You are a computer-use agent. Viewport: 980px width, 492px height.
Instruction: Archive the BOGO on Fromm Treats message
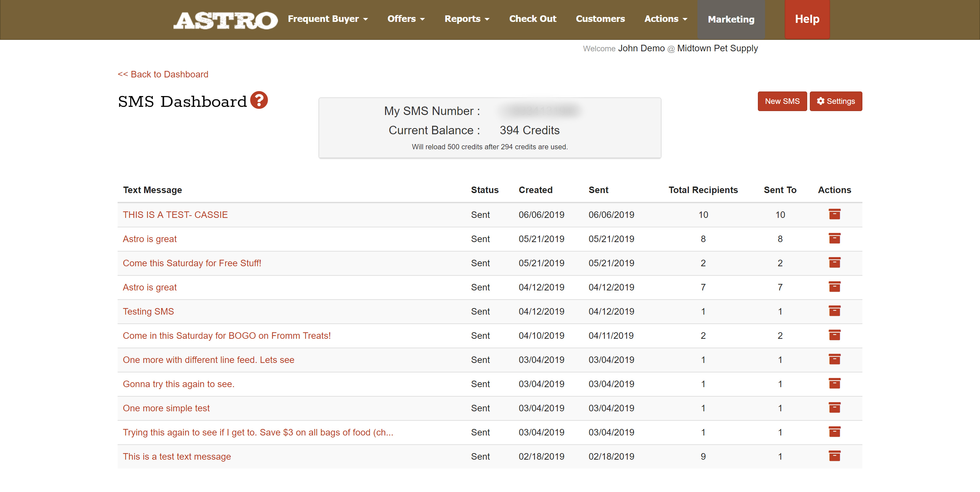[834, 335]
